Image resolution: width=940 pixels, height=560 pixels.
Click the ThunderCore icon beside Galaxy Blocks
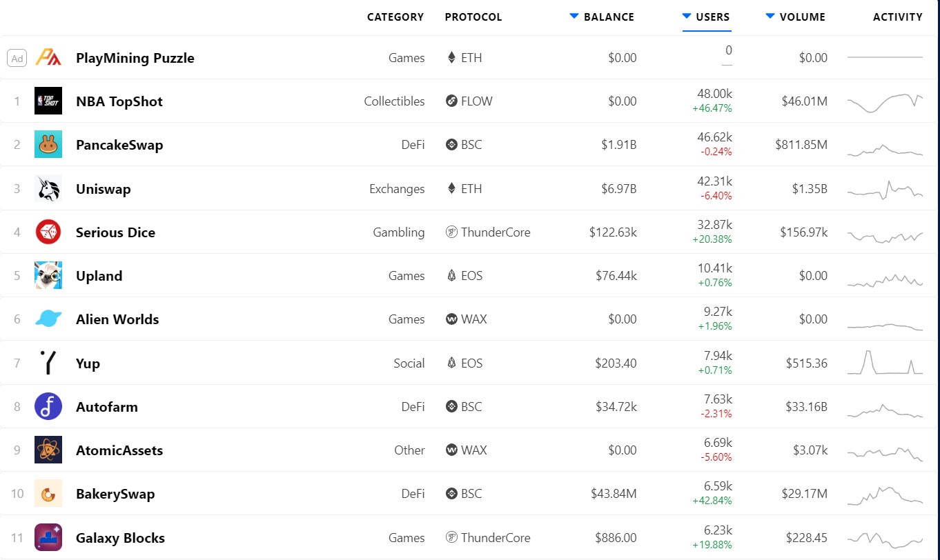pos(451,537)
